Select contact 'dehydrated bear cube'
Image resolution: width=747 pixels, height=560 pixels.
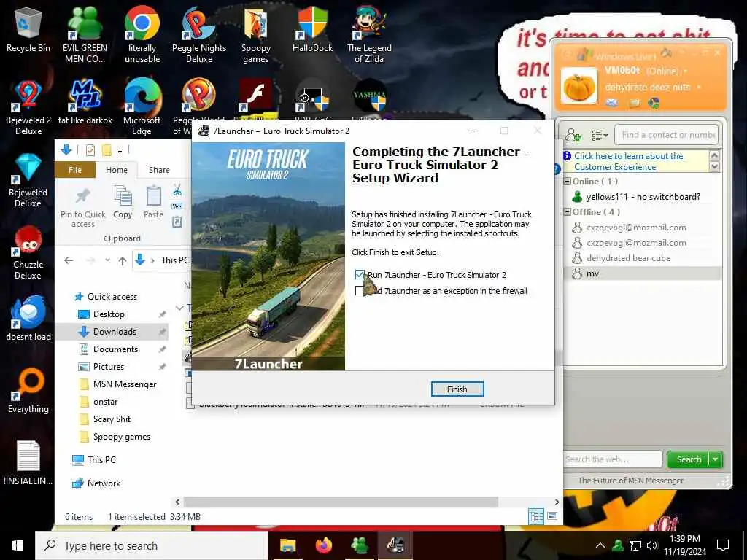point(628,257)
